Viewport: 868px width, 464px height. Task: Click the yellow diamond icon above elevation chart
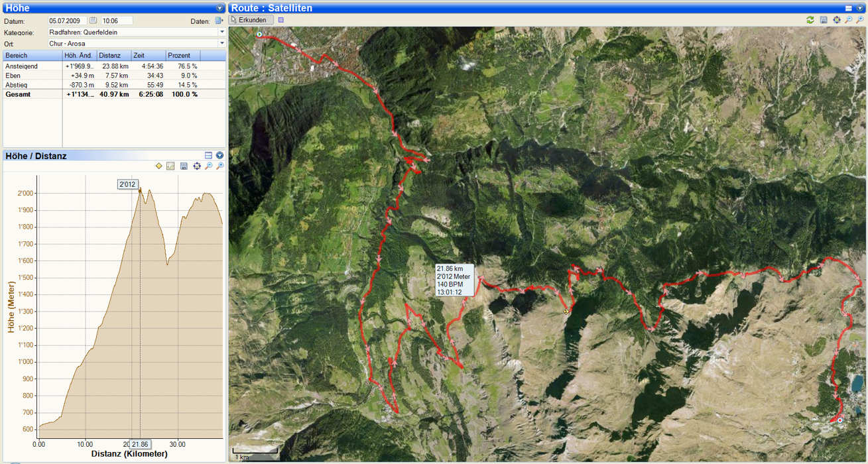point(159,166)
